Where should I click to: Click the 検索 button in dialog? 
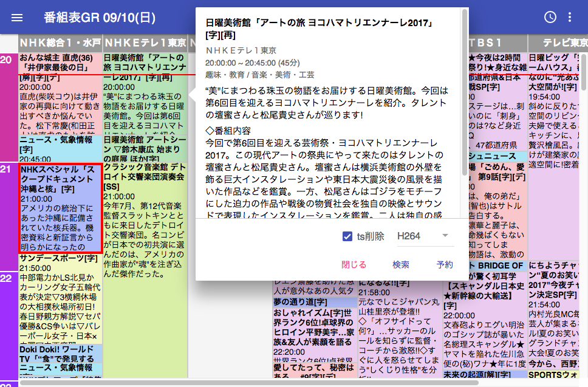point(401,265)
